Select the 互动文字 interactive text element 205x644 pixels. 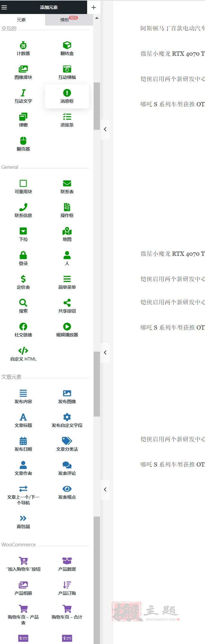23,96
